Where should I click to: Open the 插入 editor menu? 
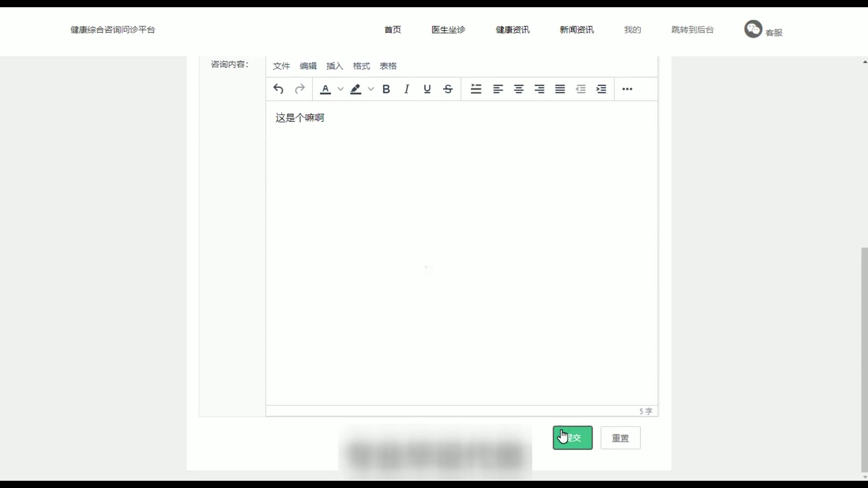coord(335,66)
